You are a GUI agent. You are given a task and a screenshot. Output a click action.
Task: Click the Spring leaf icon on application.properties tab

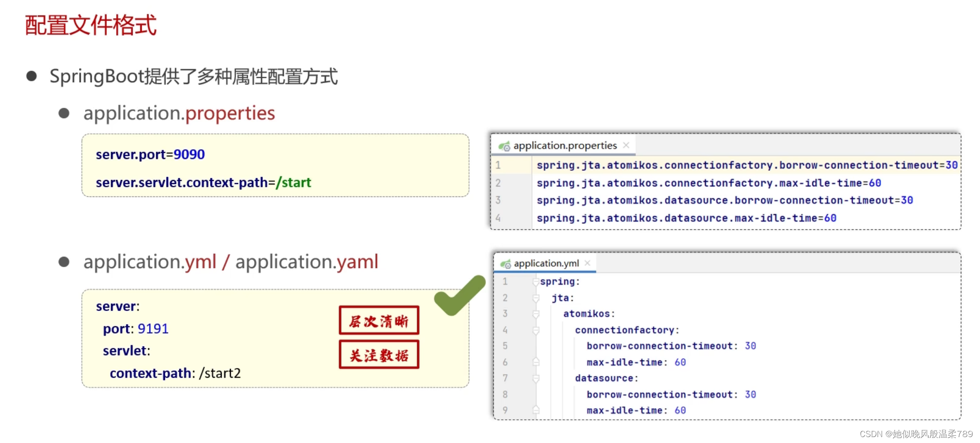[504, 146]
